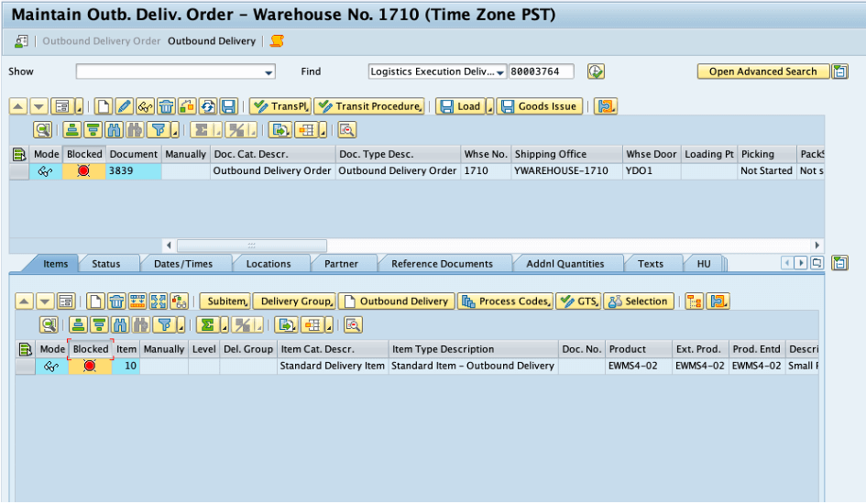Switch to the Texts tab
The height and width of the screenshot is (504, 866).
(651, 264)
